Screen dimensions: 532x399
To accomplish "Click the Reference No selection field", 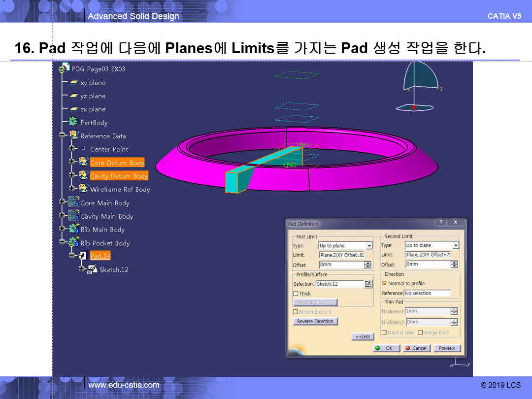I will [x=427, y=293].
